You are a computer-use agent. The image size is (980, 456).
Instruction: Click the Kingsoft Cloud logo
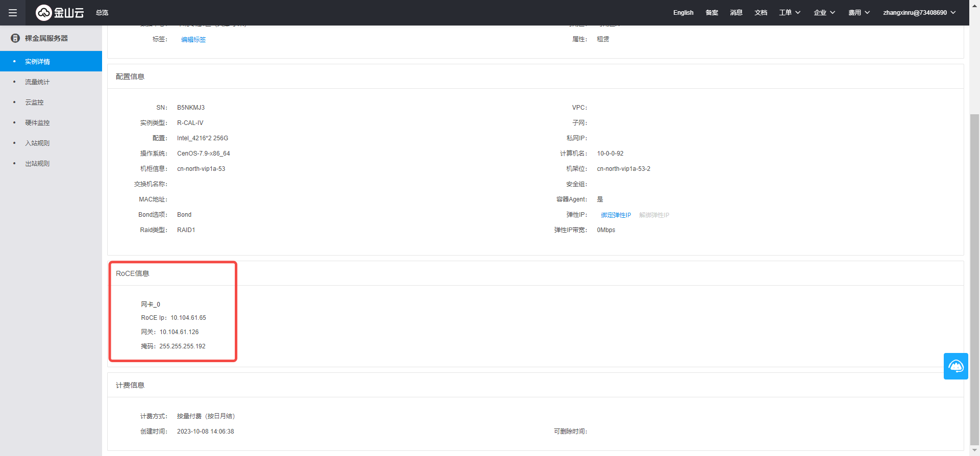60,13
